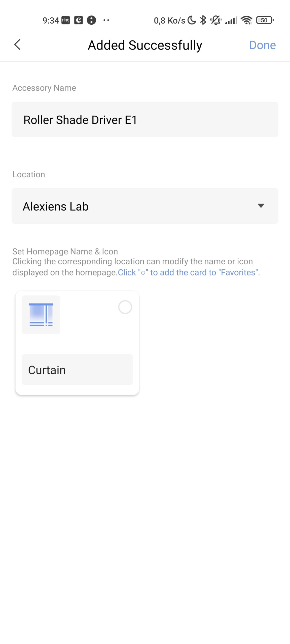Tap the Bluetooth status icon

[203, 20]
